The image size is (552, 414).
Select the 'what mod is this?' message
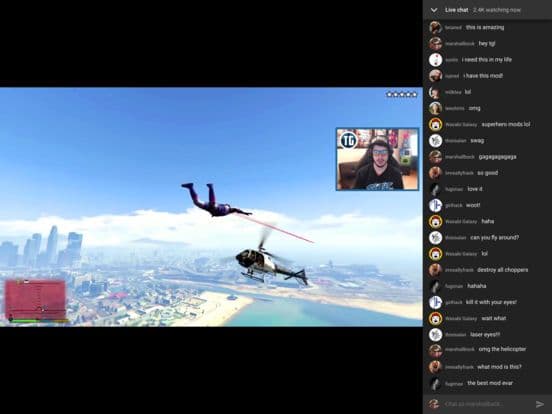coord(499,367)
